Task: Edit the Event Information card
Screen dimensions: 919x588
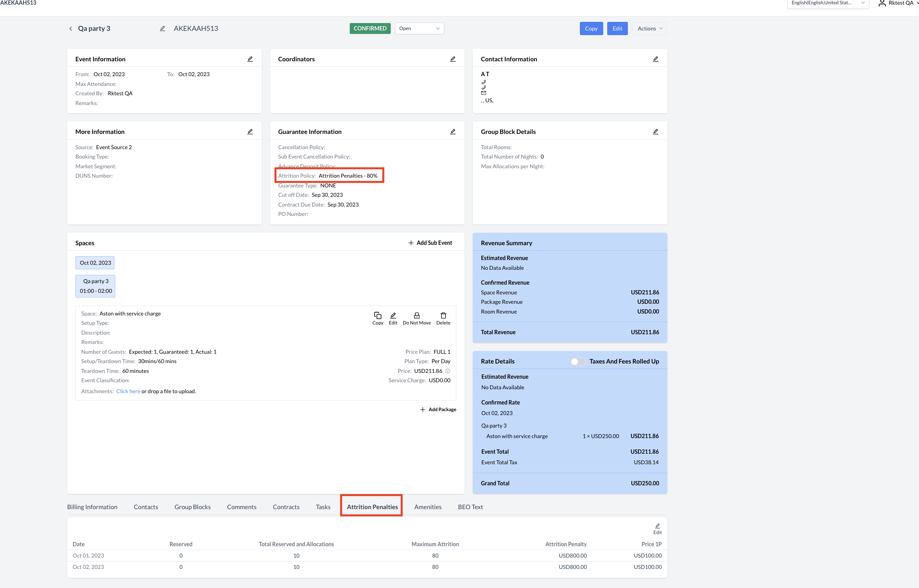Action: click(x=250, y=59)
